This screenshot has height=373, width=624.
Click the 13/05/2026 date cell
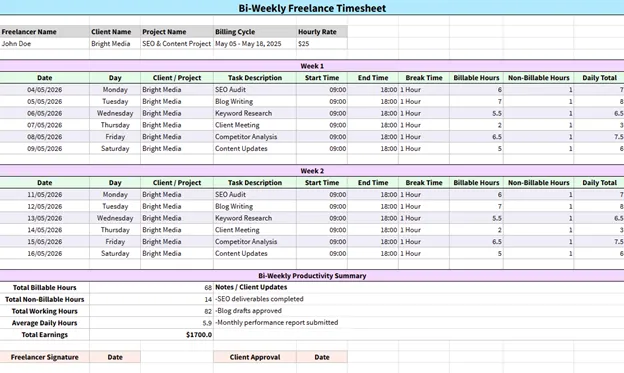(x=45, y=218)
